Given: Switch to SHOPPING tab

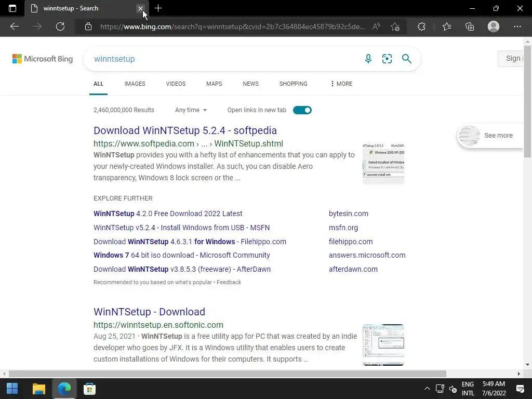Looking at the screenshot, I should (x=294, y=84).
